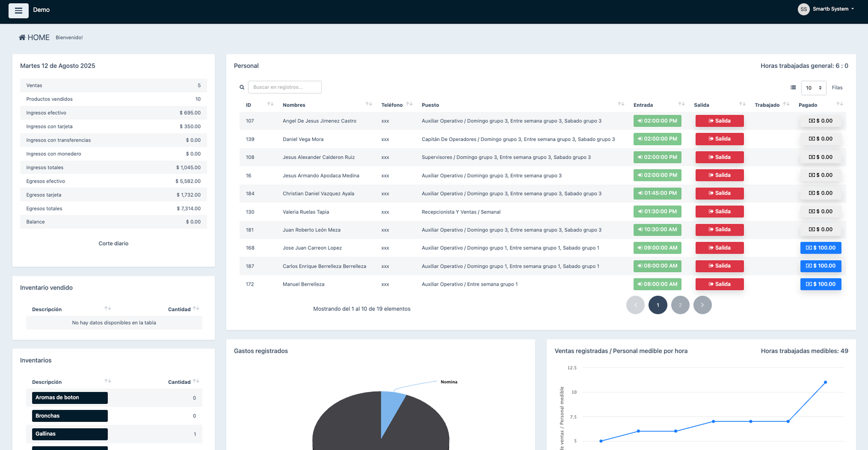Click the highest data point on the line chart
This screenshot has width=868, height=450.
coord(825,382)
